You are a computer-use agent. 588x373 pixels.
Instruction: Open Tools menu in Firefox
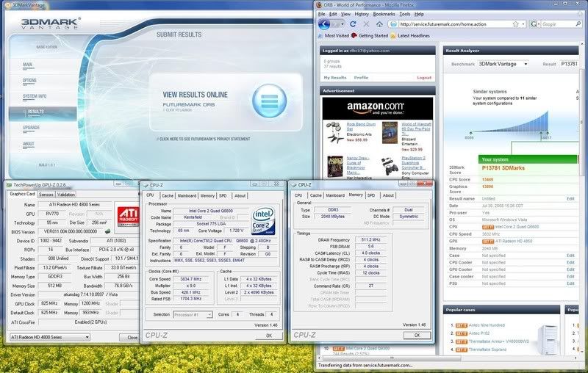coord(405,14)
